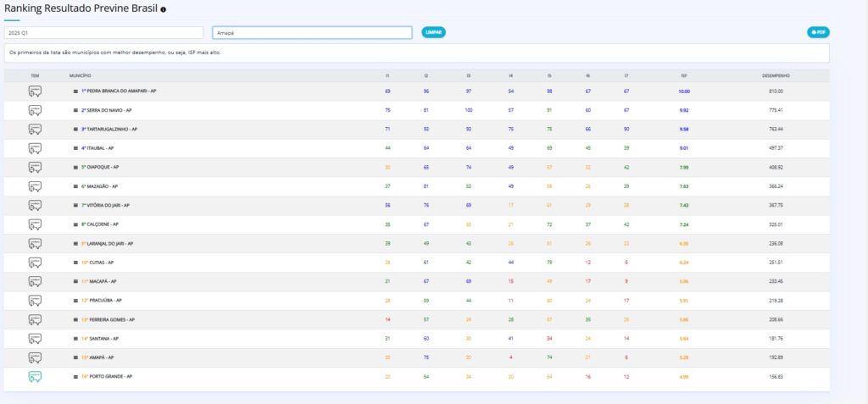Screen dimensions: 868x404
Task: Open the Itaubal - AP municipality entry
Action: [100, 148]
